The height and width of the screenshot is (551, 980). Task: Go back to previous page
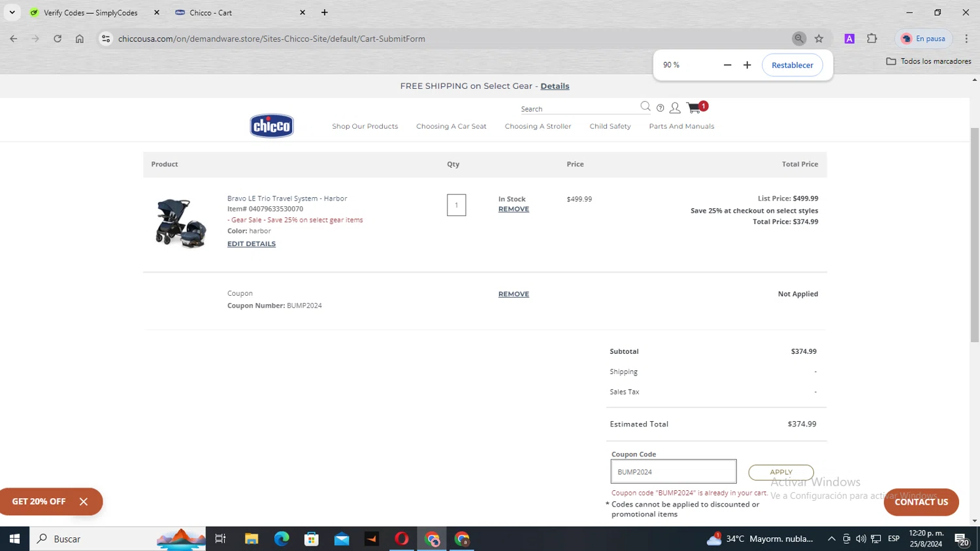[x=14, y=39]
